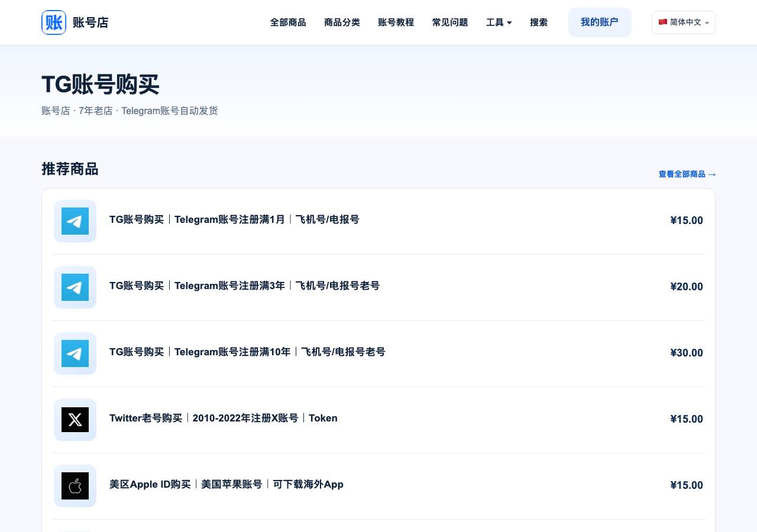Click the Telegram icon for 注册满1月 product
The image size is (757, 532).
[75, 221]
